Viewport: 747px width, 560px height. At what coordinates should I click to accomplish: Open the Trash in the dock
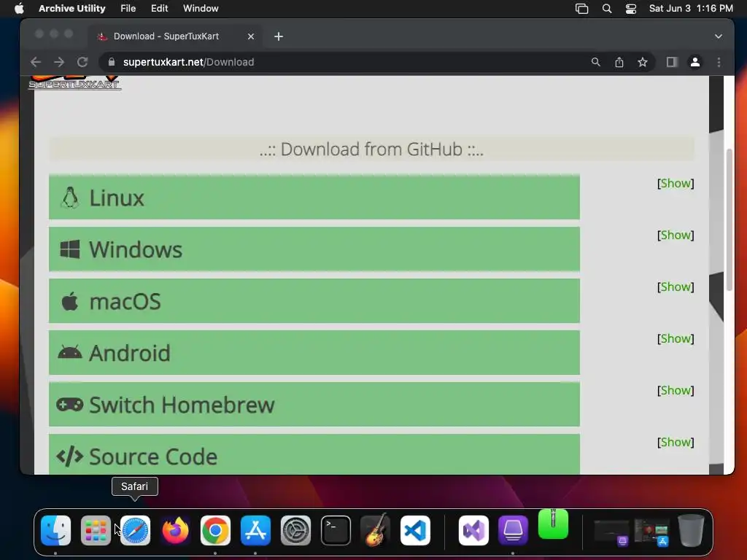[x=692, y=530]
